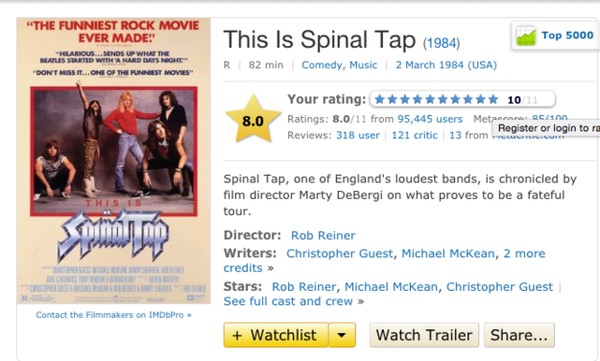The height and width of the screenshot is (361, 600).
Task: Set your rating to the first star
Action: 380,100
